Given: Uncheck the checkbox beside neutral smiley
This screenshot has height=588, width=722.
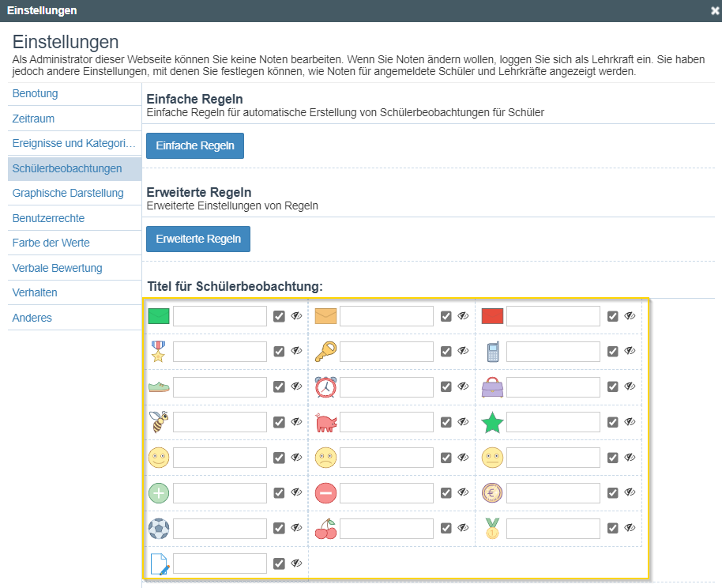Looking at the screenshot, I should pyautogui.click(x=612, y=458).
